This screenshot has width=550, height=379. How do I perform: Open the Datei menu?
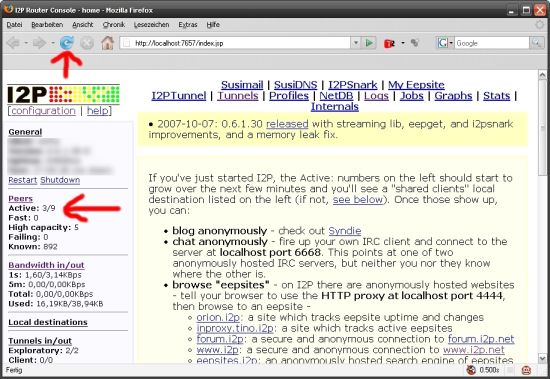(x=14, y=25)
